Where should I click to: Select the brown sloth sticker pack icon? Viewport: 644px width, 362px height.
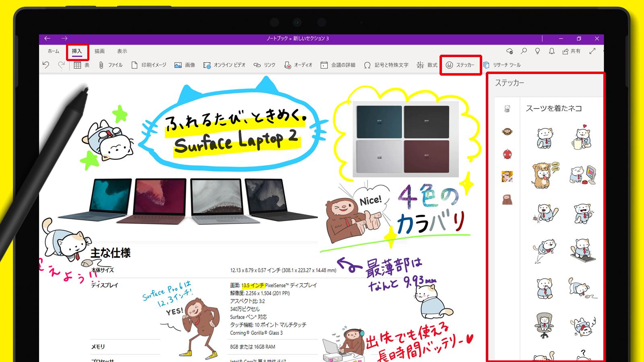(507, 199)
